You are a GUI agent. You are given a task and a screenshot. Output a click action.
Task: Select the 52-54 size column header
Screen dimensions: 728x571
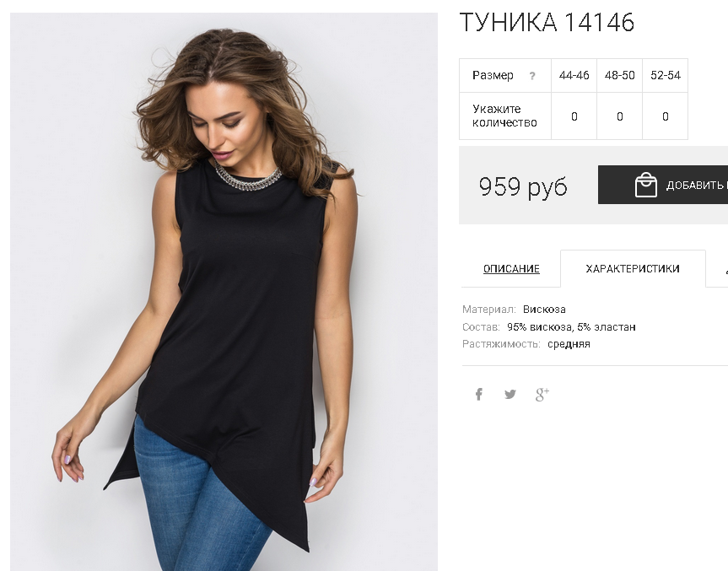pyautogui.click(x=665, y=76)
